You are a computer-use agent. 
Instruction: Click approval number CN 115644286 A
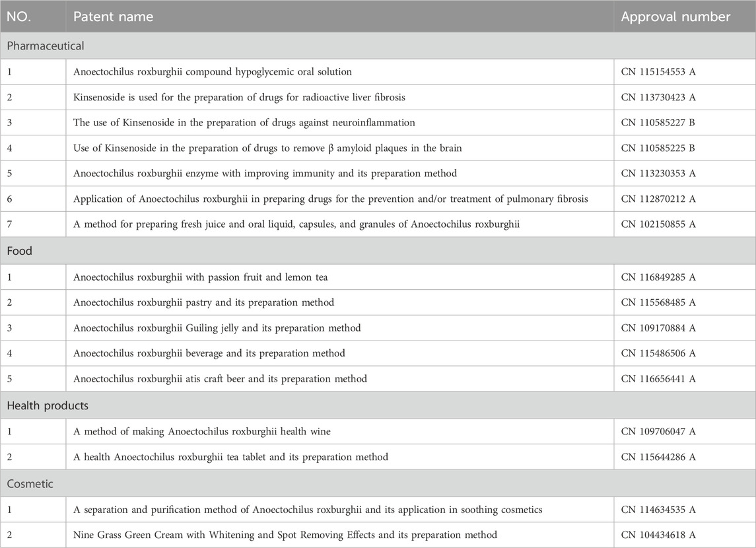coord(658,457)
